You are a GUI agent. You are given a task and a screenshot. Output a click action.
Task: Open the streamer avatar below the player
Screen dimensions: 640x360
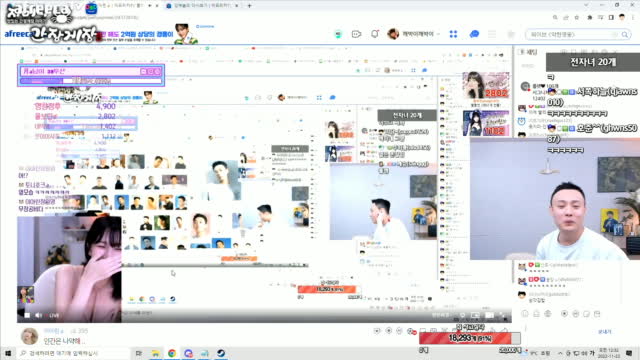click(x=29, y=336)
